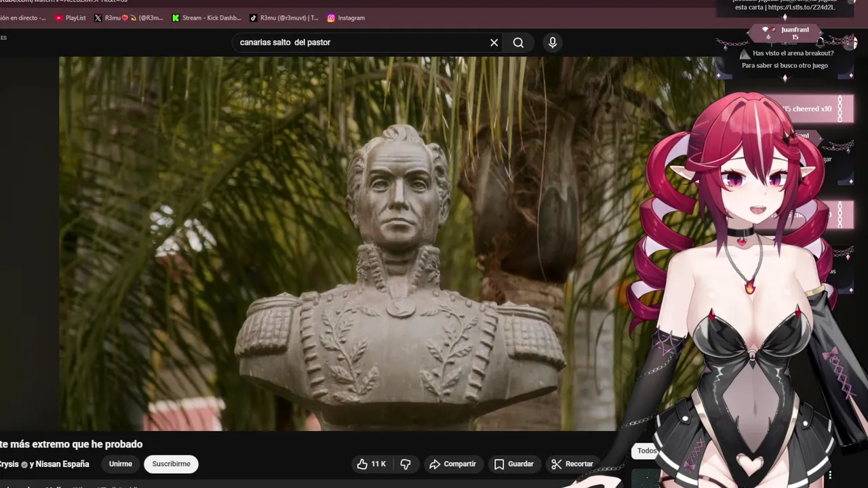Click the Compartir share button
Viewport: 868px width, 488px height.
click(x=452, y=464)
